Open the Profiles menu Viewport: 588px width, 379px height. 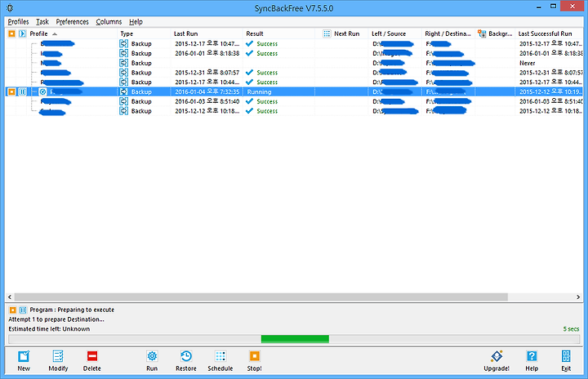click(x=18, y=22)
